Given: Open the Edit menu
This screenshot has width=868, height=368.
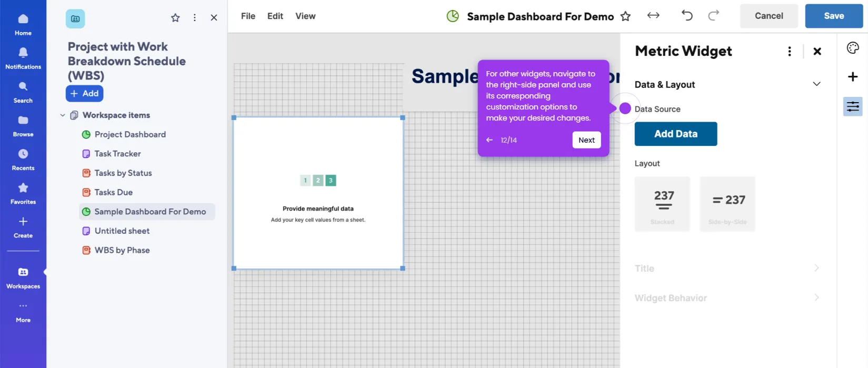Looking at the screenshot, I should (275, 16).
